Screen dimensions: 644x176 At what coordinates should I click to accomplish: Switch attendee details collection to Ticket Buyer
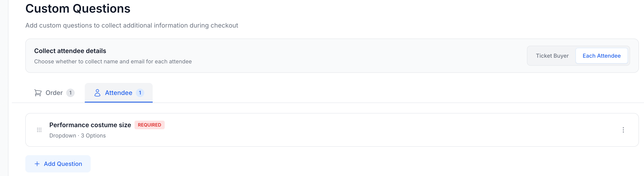point(552,56)
